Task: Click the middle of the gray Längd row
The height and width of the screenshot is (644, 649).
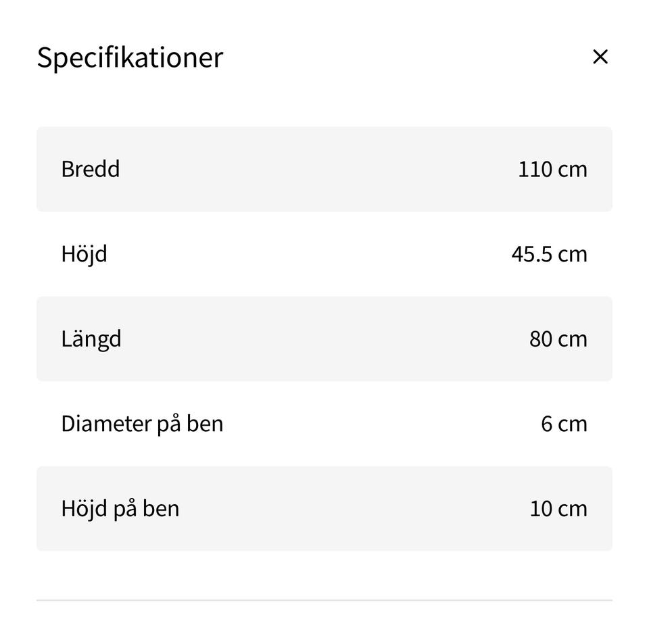Action: [324, 339]
